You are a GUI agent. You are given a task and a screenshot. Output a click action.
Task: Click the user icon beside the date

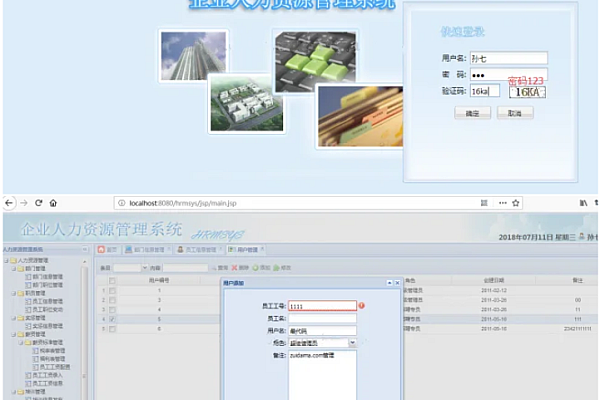(582, 237)
